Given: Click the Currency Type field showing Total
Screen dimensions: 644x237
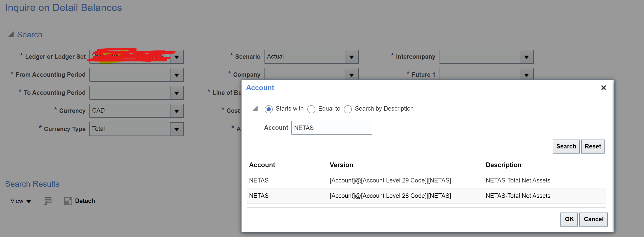Looking at the screenshot, I should pos(130,129).
